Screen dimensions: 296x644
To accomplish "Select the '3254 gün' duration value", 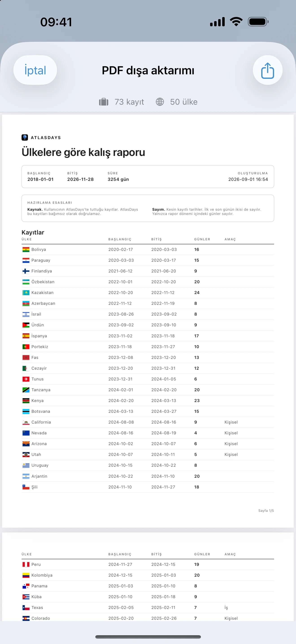I will 118,179.
